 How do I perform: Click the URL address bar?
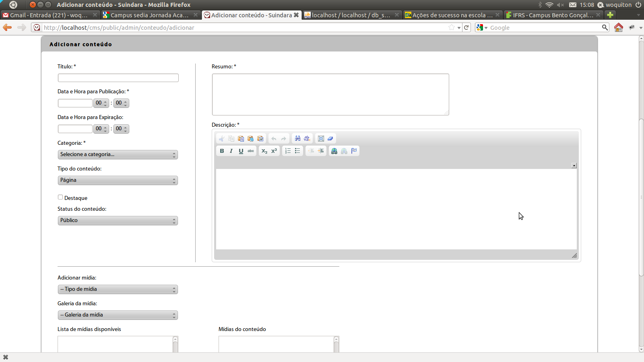(x=246, y=27)
